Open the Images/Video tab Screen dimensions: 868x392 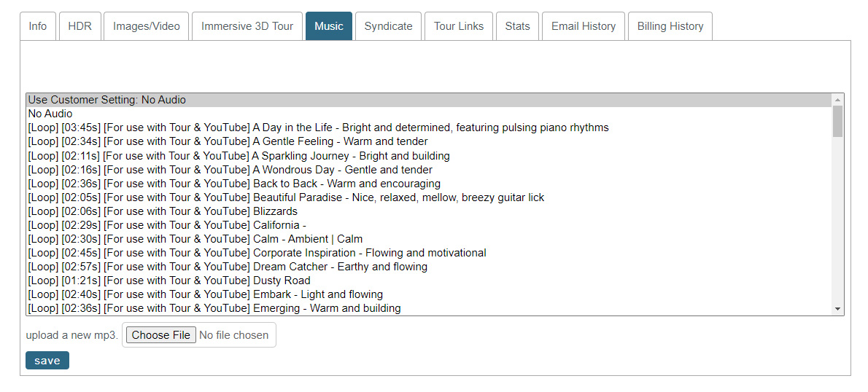coord(146,26)
